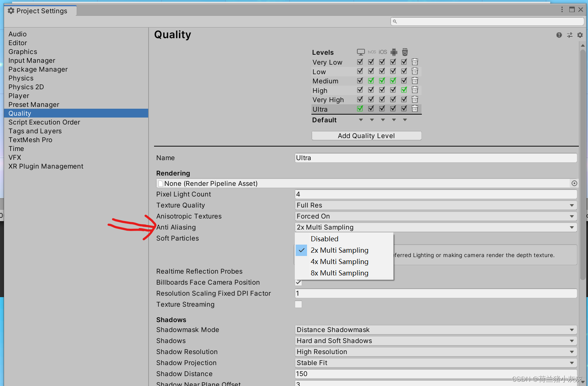Open the Graphics settings category
Viewport: 588px width, 386px height.
[23, 52]
